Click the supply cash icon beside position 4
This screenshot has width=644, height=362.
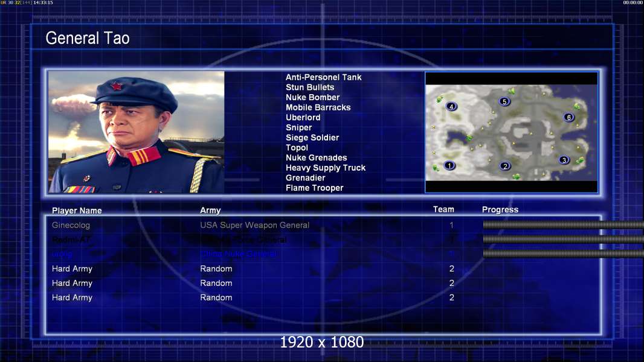click(439, 99)
